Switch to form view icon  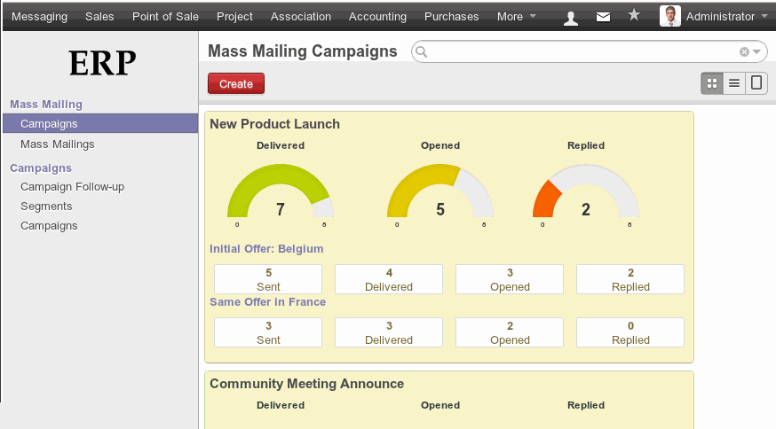[756, 83]
